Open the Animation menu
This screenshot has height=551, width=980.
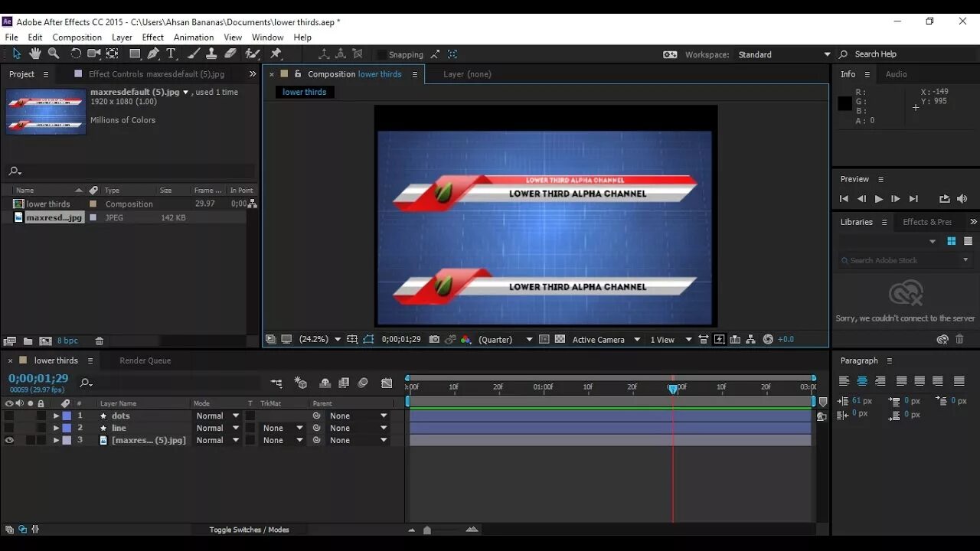pos(194,37)
